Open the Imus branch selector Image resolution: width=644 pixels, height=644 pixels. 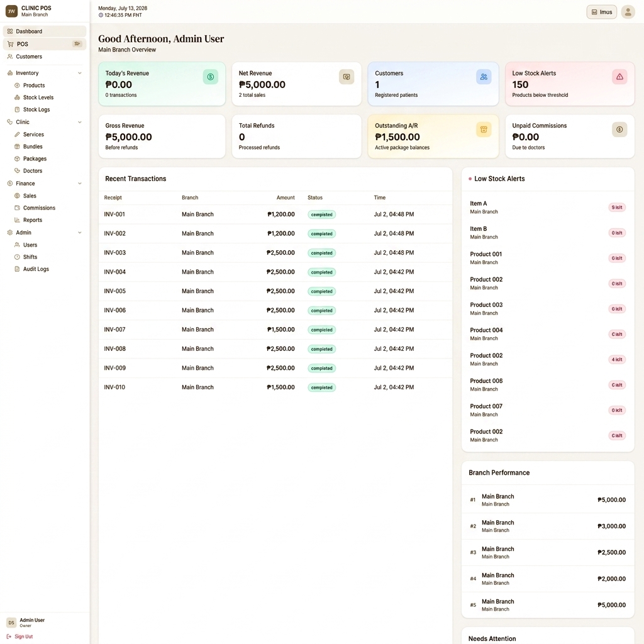(601, 12)
